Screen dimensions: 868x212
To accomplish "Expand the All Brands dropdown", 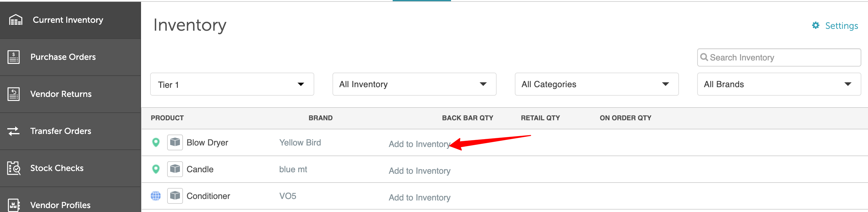I will click(x=779, y=84).
